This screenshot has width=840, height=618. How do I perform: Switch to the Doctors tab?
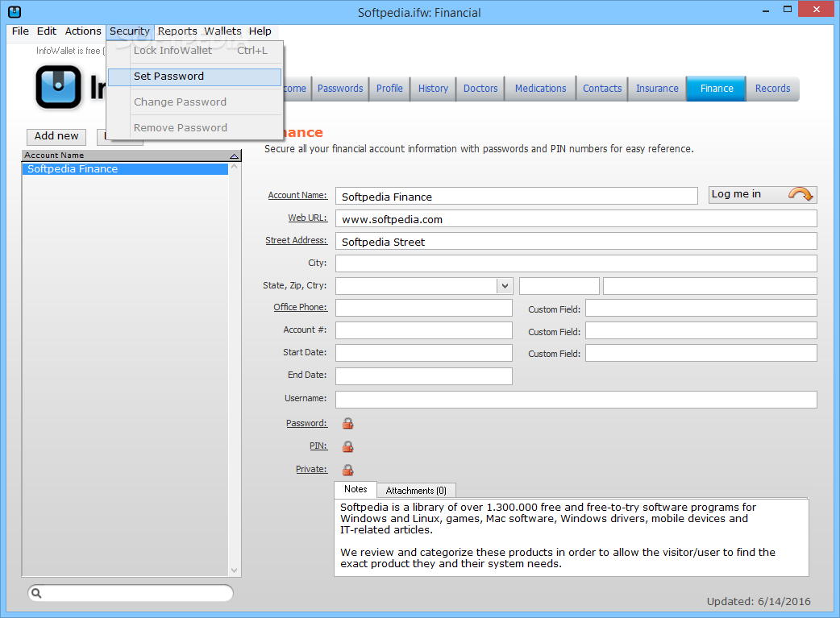click(480, 89)
